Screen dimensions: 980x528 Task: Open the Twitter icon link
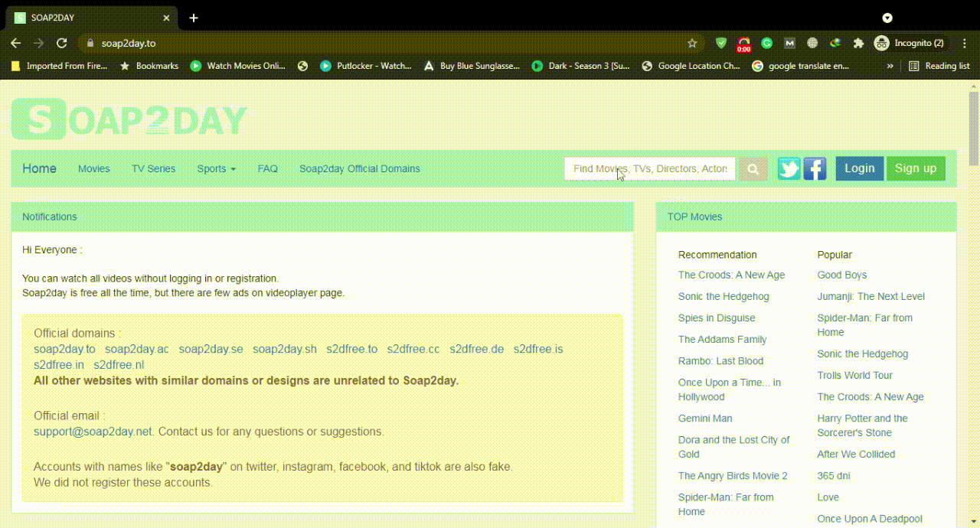[x=789, y=168]
